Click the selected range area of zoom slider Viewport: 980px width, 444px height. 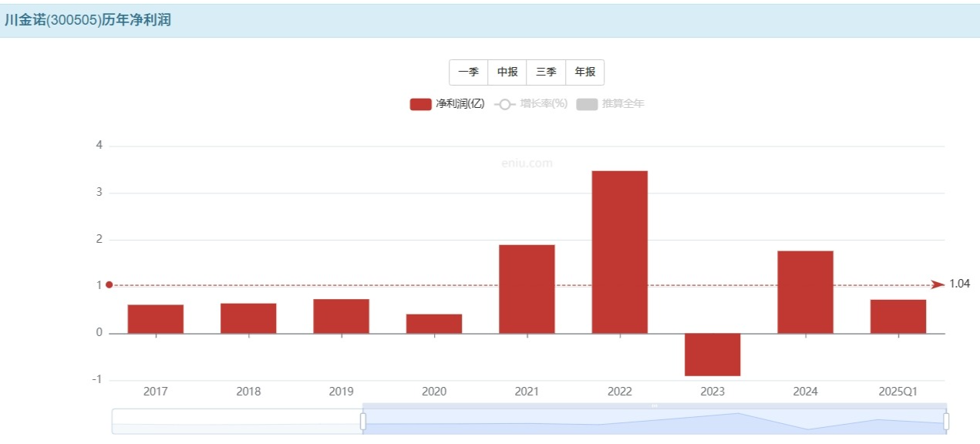pos(655,422)
